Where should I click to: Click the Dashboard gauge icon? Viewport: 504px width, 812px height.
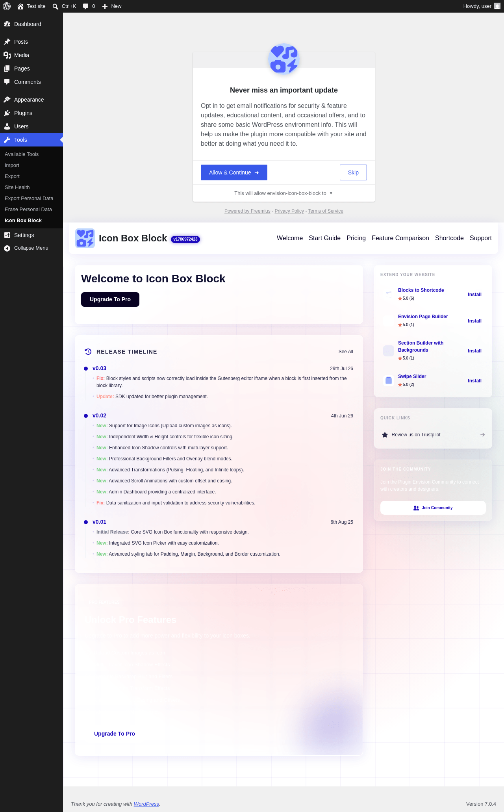tap(7, 24)
